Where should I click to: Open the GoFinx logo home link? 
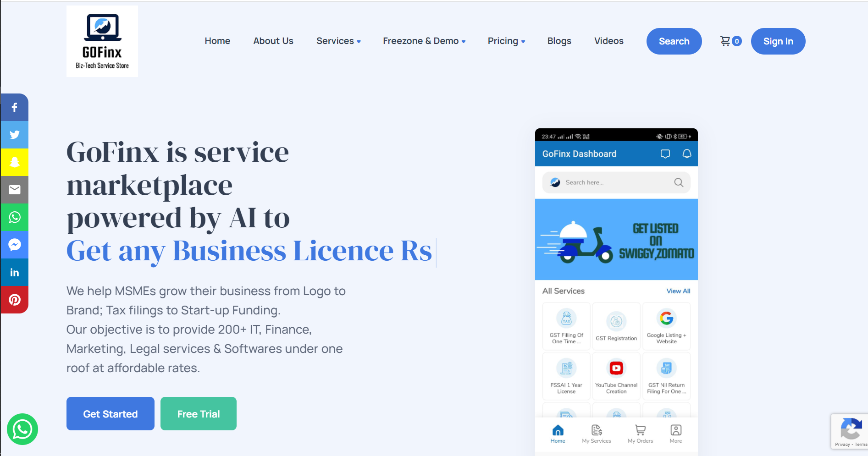[102, 41]
